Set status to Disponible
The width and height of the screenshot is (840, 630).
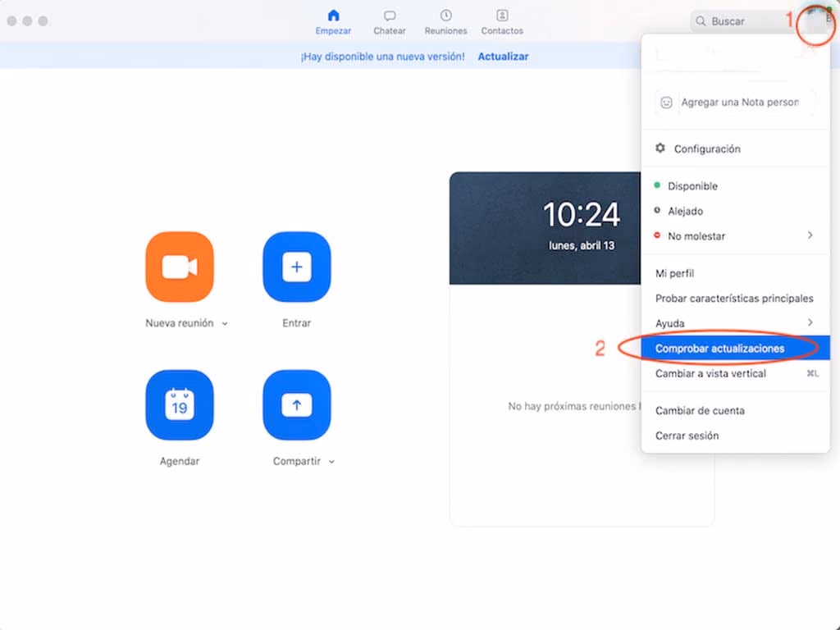[x=735, y=186]
